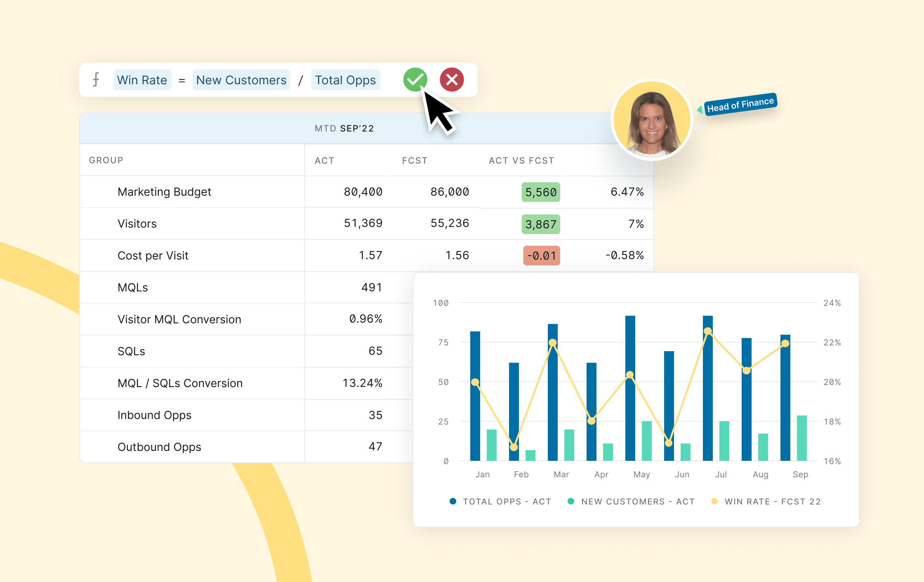Confirm the formula with the green checkmark
The width and height of the screenshot is (924, 582).
(x=415, y=80)
